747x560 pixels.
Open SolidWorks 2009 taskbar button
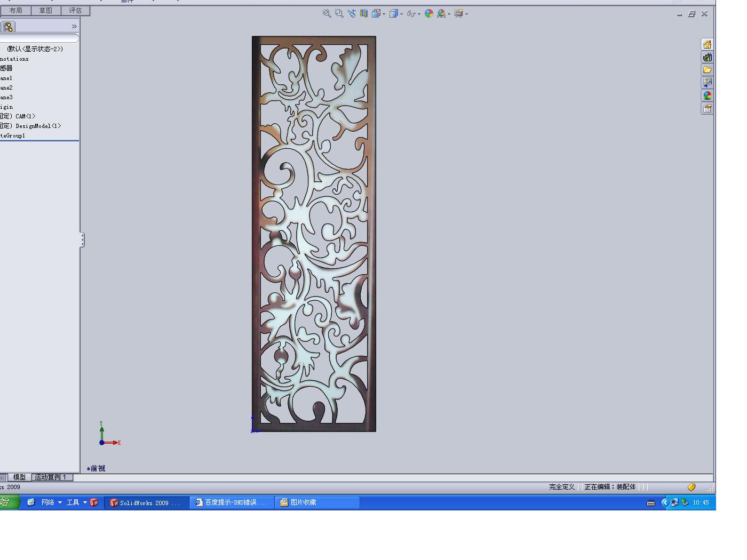147,502
